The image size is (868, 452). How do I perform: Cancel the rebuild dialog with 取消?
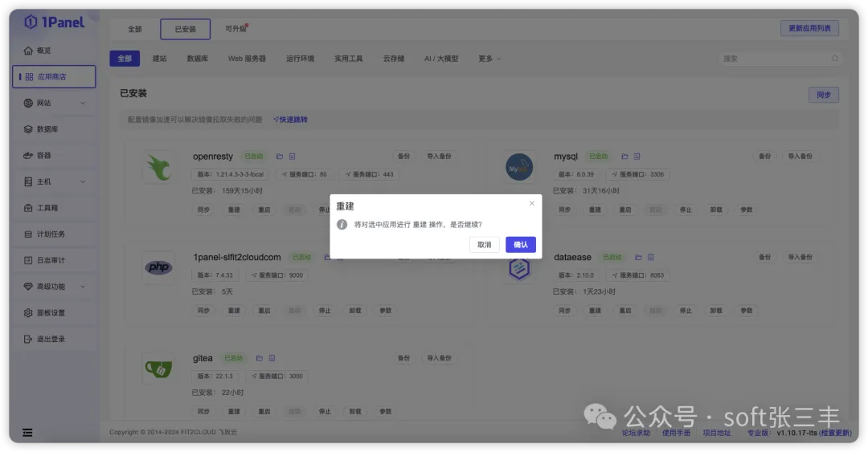click(485, 245)
